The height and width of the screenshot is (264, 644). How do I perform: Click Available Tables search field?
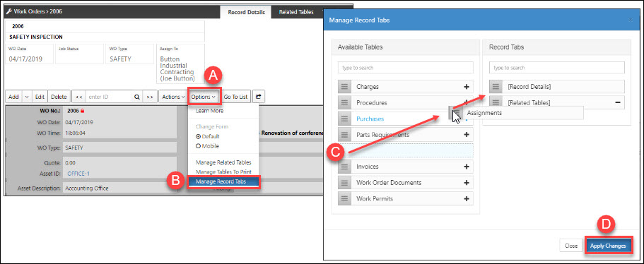tap(405, 68)
